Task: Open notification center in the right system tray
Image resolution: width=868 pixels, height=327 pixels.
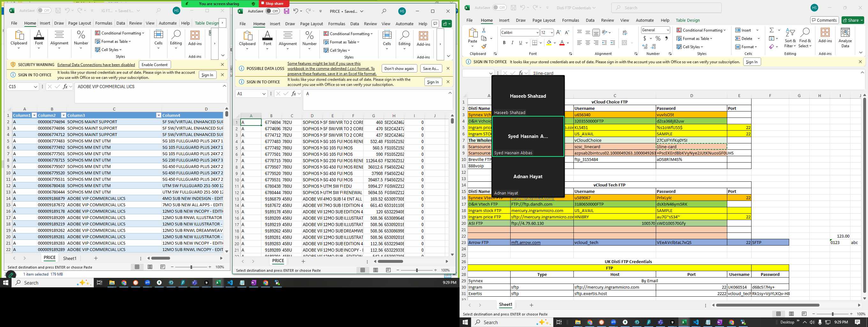Action: tap(857, 322)
